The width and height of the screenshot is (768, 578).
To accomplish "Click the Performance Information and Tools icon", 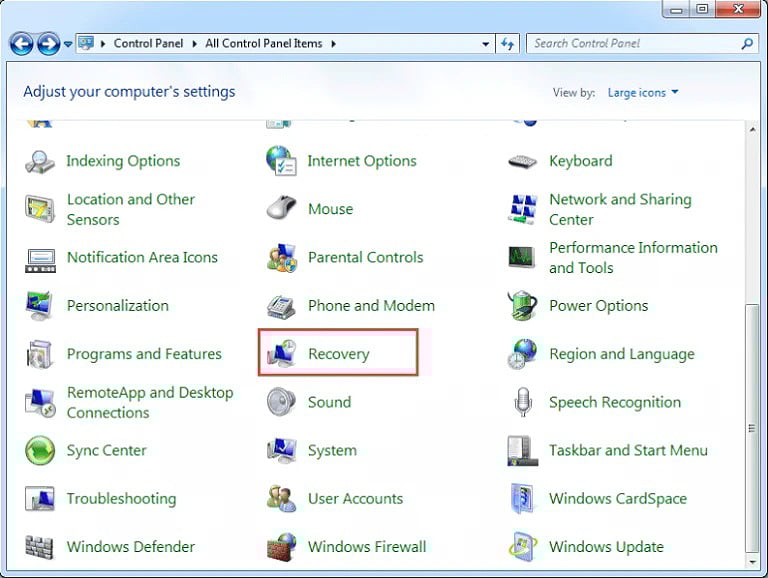I will (x=522, y=258).
